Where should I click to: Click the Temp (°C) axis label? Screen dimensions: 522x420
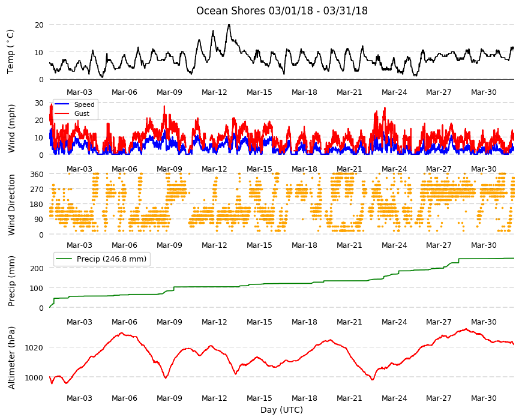pos(11,52)
